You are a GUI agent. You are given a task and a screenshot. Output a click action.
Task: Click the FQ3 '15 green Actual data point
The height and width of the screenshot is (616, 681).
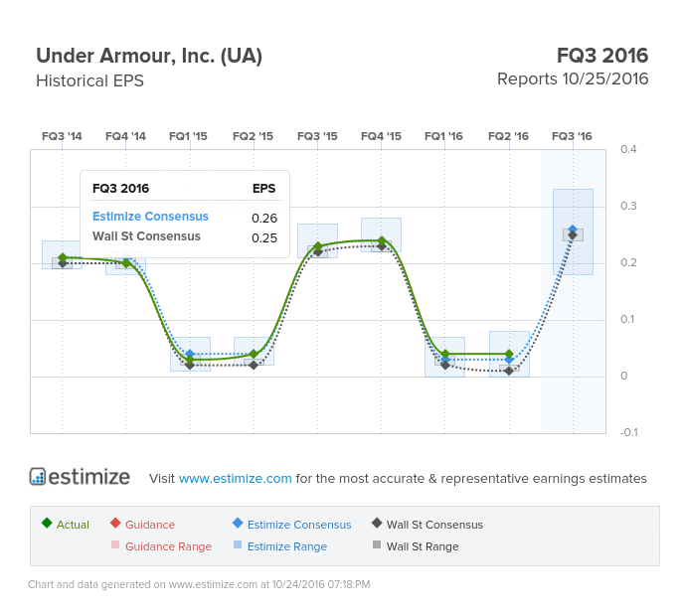[317, 246]
